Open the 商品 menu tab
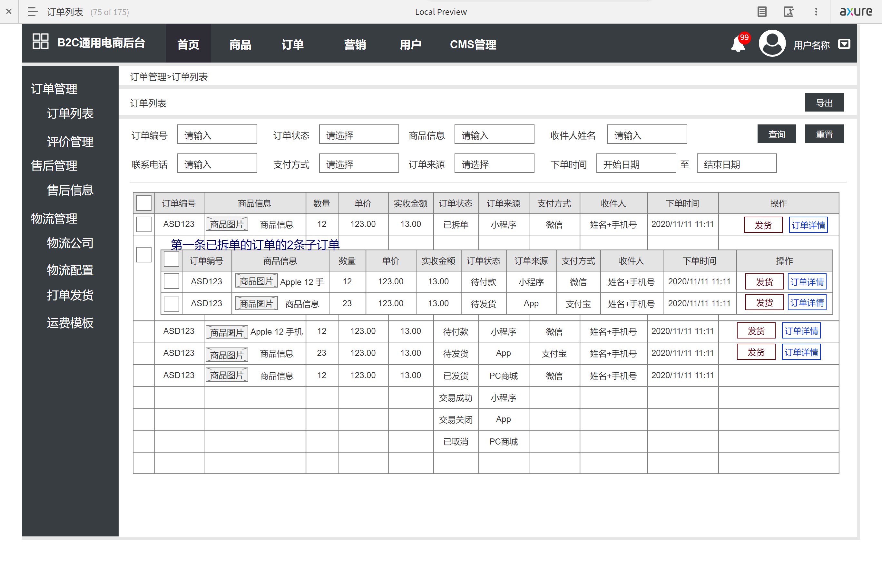Screen dimensions: 882x588 point(240,44)
